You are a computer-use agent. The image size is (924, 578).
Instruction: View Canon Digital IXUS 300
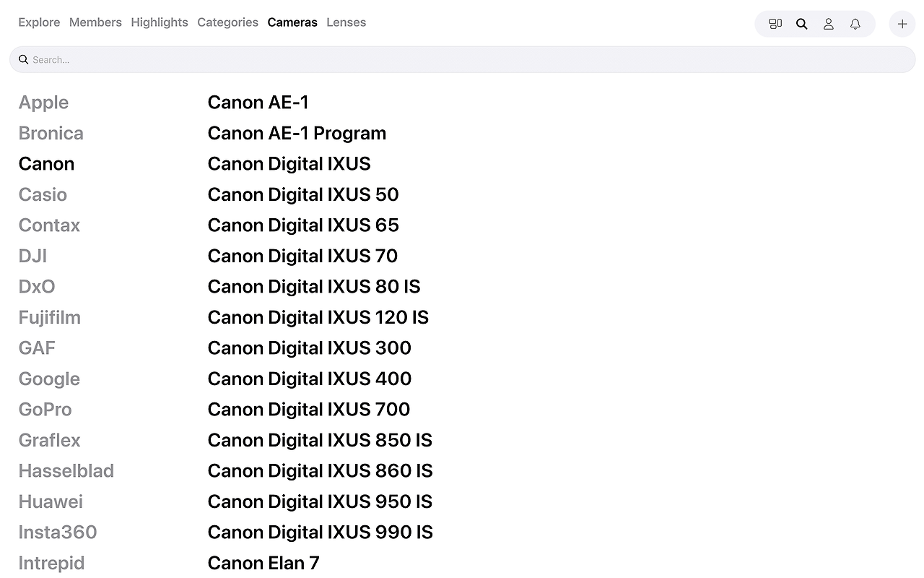pos(310,348)
